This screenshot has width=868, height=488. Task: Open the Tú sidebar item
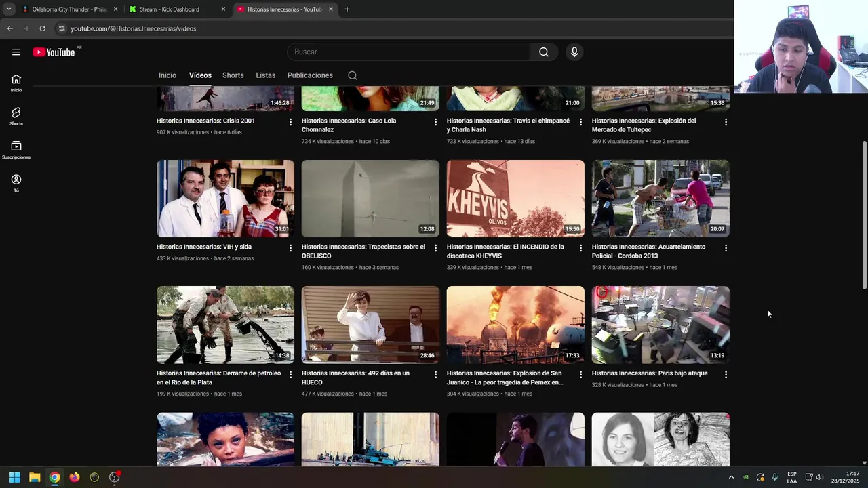click(16, 183)
